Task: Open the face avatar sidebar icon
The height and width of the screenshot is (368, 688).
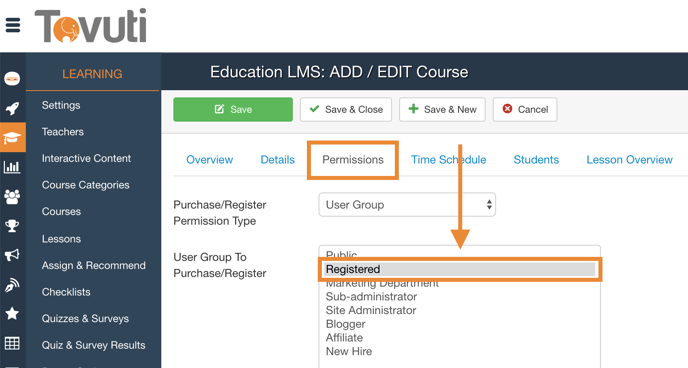Action: pos(12,79)
